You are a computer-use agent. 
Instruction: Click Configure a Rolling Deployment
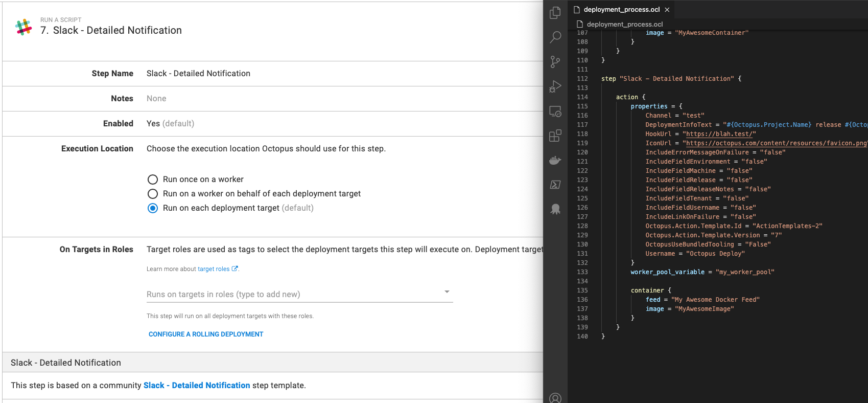tap(206, 334)
